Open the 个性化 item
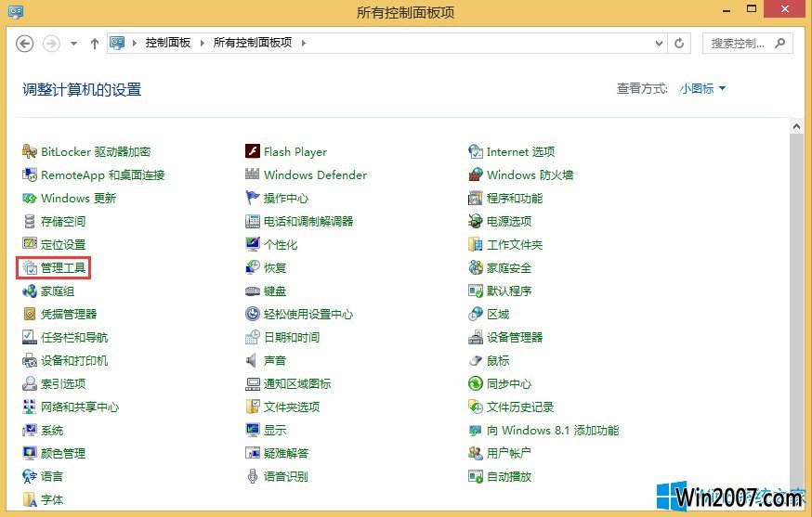 coord(271,244)
